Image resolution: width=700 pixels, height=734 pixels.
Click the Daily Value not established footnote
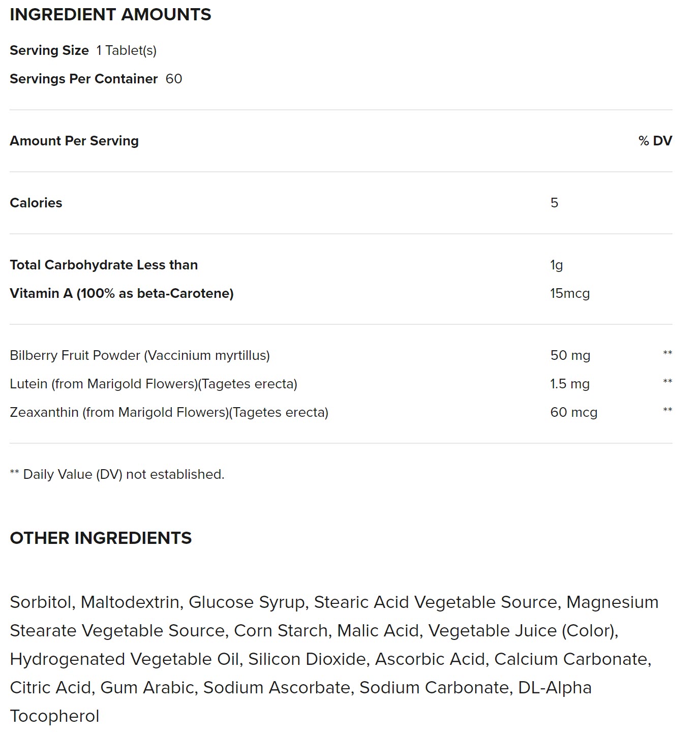(117, 474)
